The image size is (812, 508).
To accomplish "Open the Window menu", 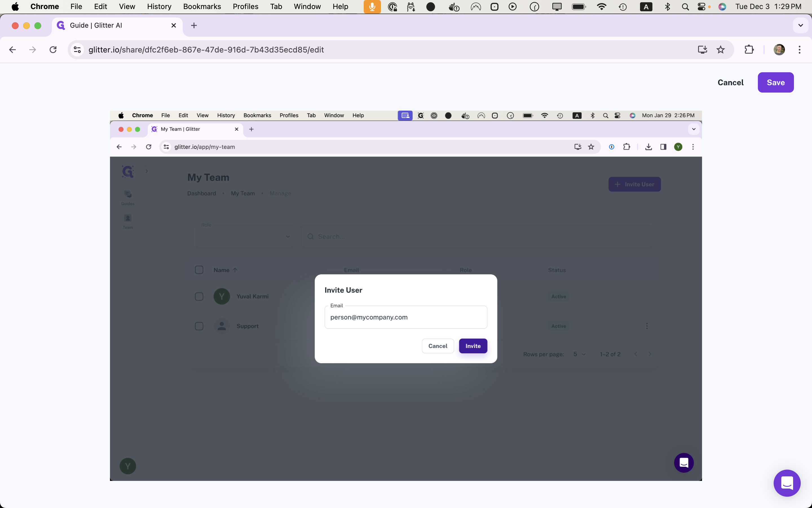I will click(307, 6).
